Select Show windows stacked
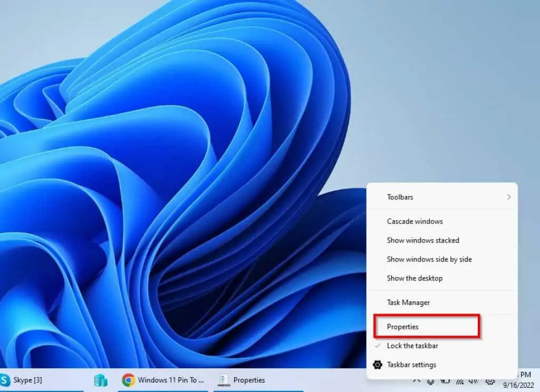The image size is (540, 392). pos(423,240)
